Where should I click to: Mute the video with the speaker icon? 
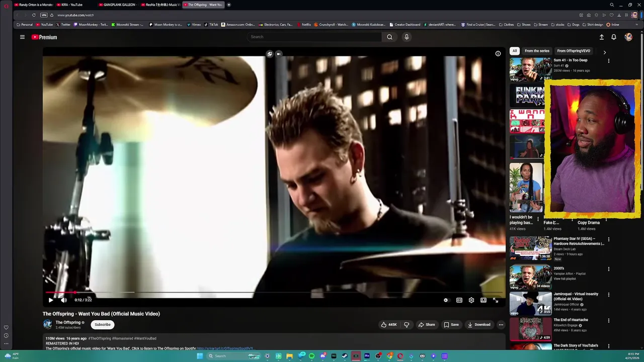(x=64, y=300)
